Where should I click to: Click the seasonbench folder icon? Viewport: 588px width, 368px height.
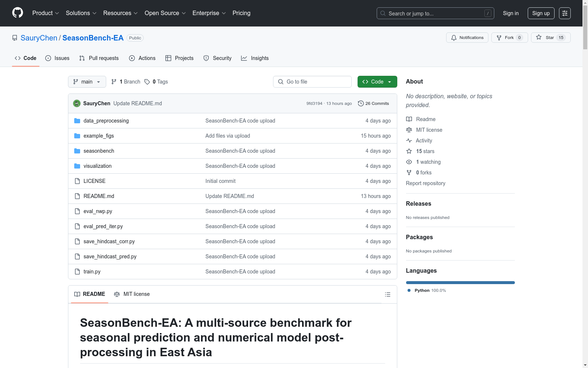(77, 151)
